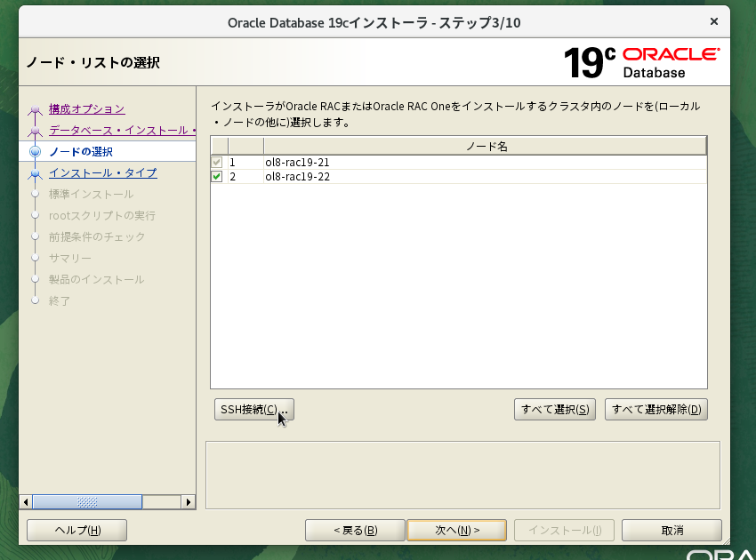Click sidebar scrollbar right arrow
756x560 pixels.
[x=188, y=502]
